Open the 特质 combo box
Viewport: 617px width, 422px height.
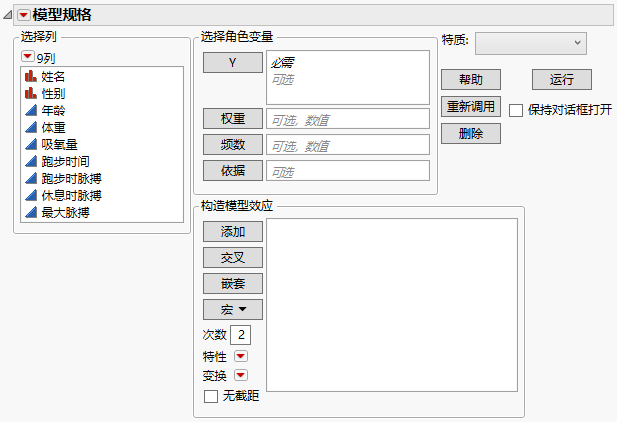point(531,43)
